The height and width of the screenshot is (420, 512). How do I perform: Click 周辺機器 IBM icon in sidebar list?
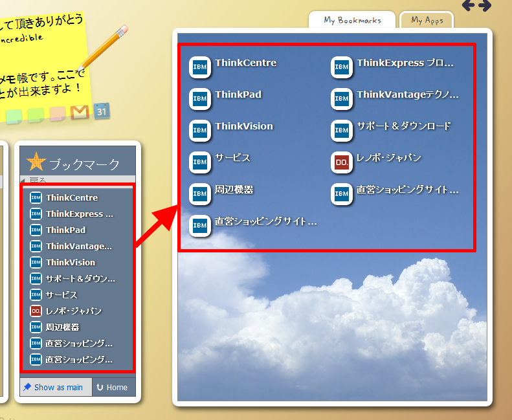click(36, 327)
